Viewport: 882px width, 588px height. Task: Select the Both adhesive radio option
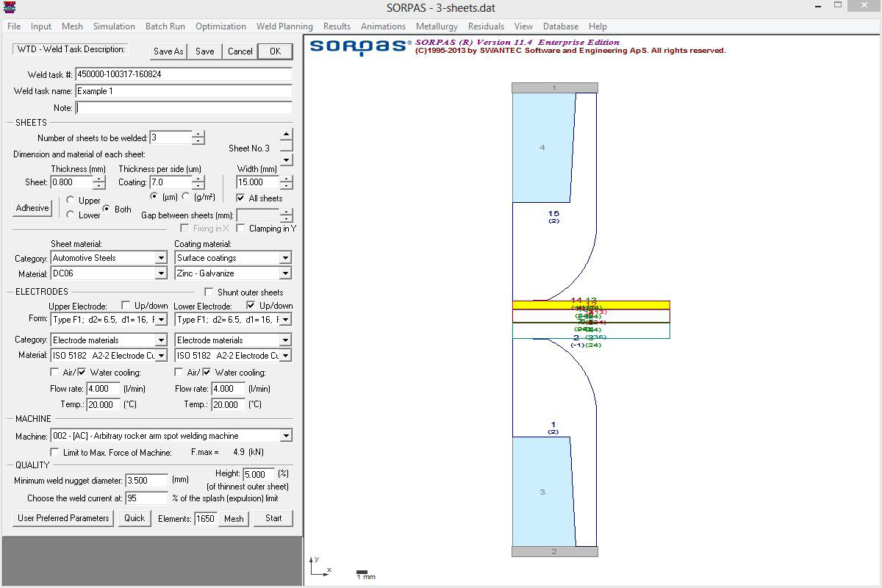coord(106,209)
